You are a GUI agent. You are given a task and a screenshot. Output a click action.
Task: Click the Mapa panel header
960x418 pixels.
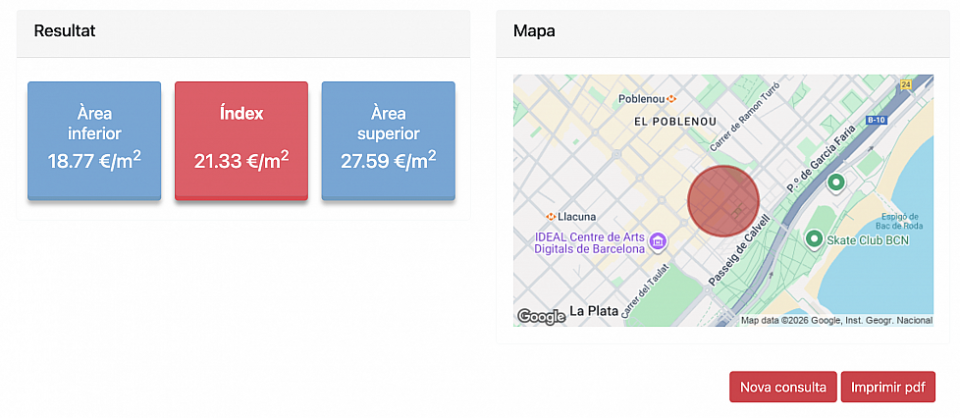[722, 31]
